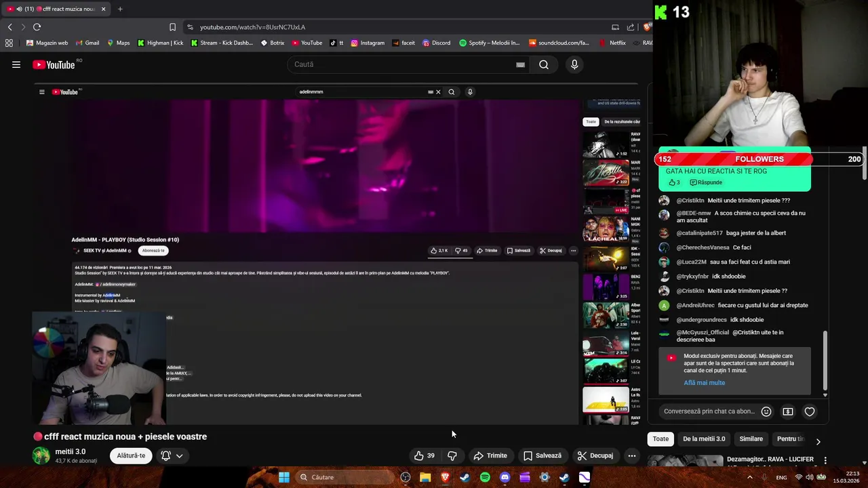Open OBS Studio from the taskbar
This screenshot has width=868, height=488.
coord(406,477)
